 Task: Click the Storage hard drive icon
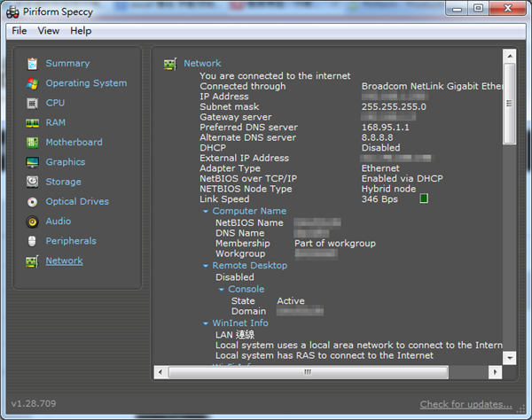pyautogui.click(x=32, y=182)
